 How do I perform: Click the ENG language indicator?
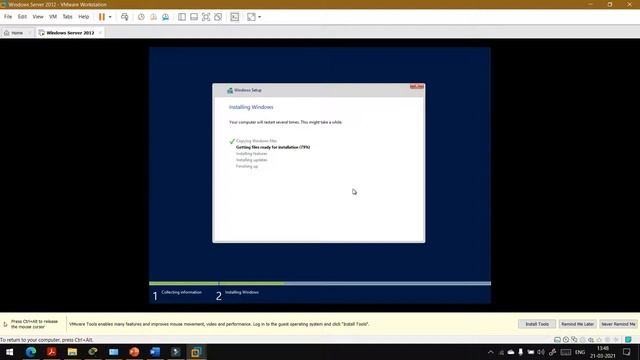coord(580,352)
